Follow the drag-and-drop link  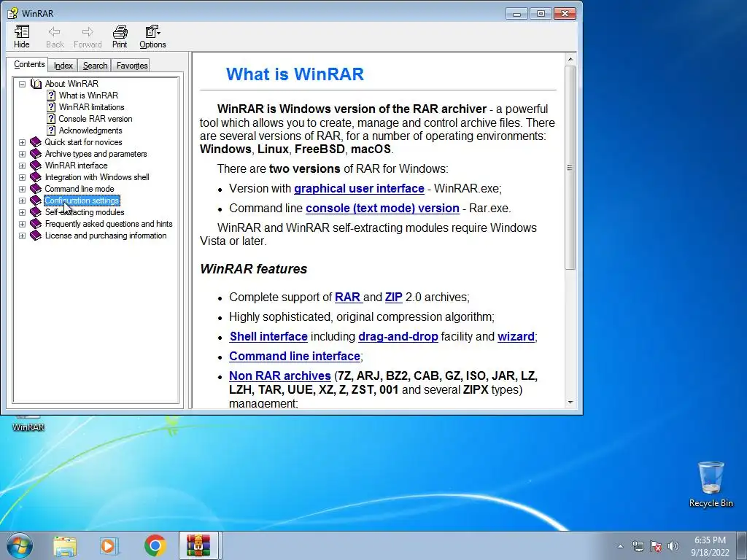(398, 336)
